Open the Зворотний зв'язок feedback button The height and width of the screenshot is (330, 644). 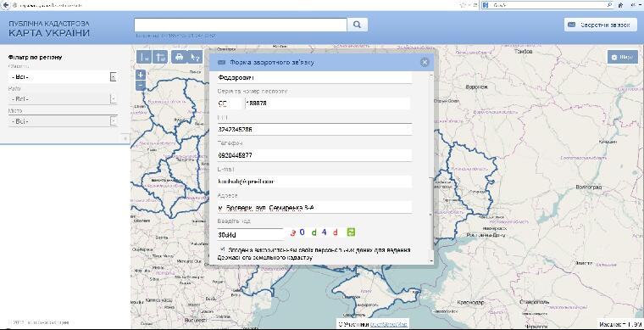(600, 25)
